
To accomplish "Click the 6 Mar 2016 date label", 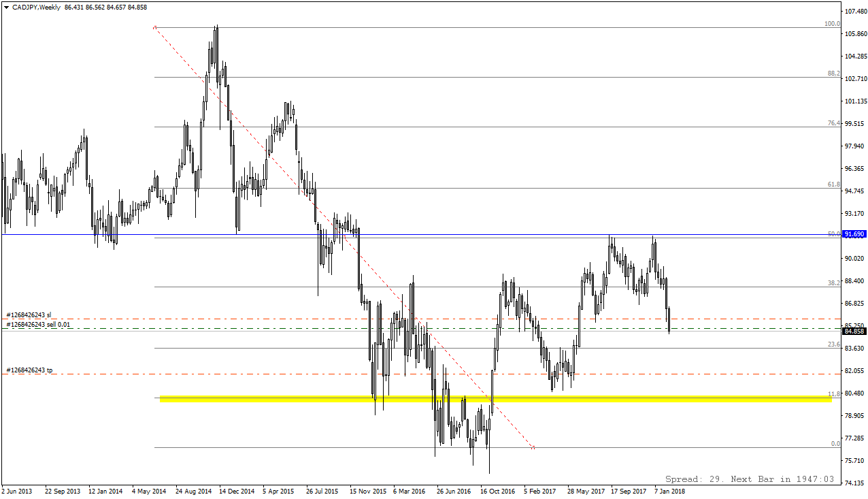I will 410,491.
